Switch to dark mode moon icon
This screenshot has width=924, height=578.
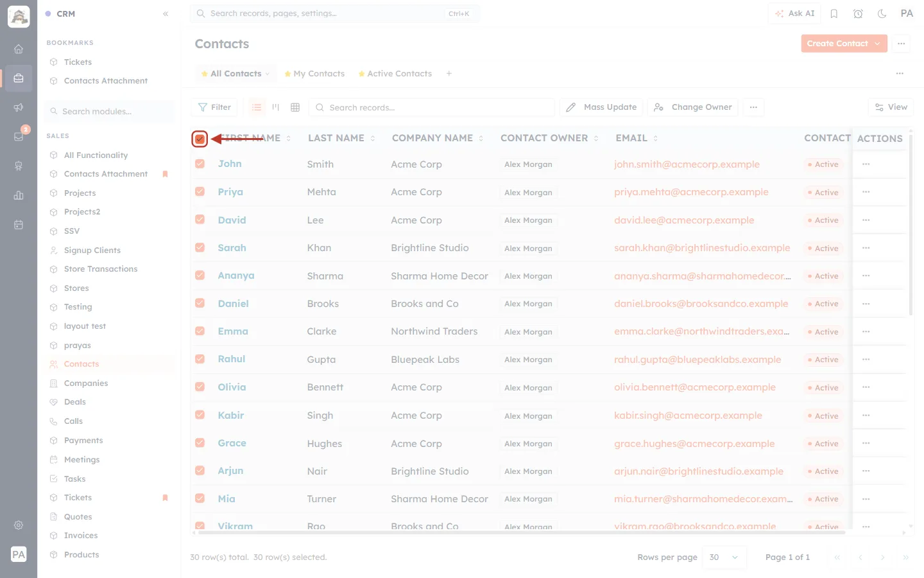(882, 13)
